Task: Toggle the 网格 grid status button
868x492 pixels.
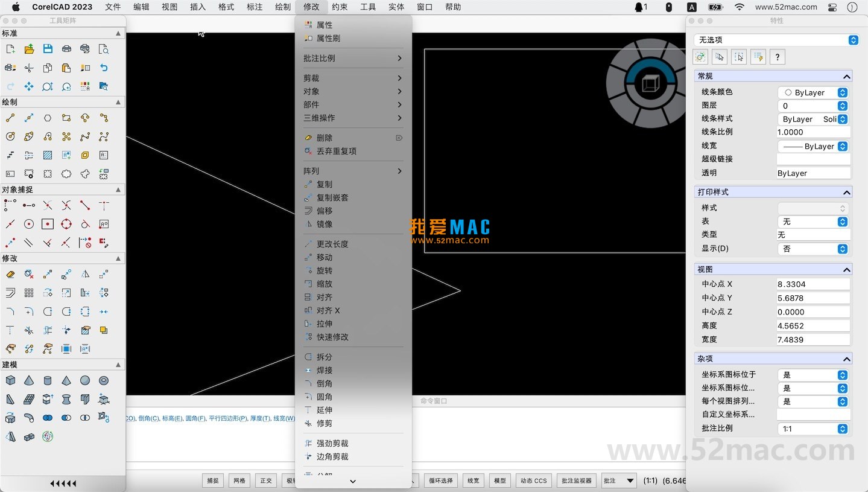Action: 239,481
